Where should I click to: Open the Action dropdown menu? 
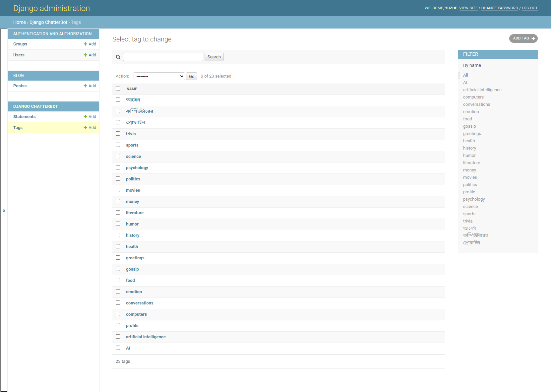159,76
